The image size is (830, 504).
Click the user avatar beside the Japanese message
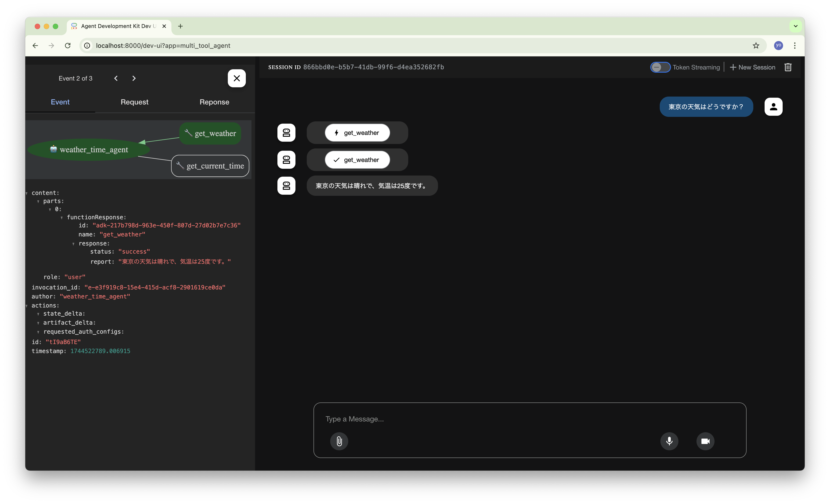(x=773, y=106)
